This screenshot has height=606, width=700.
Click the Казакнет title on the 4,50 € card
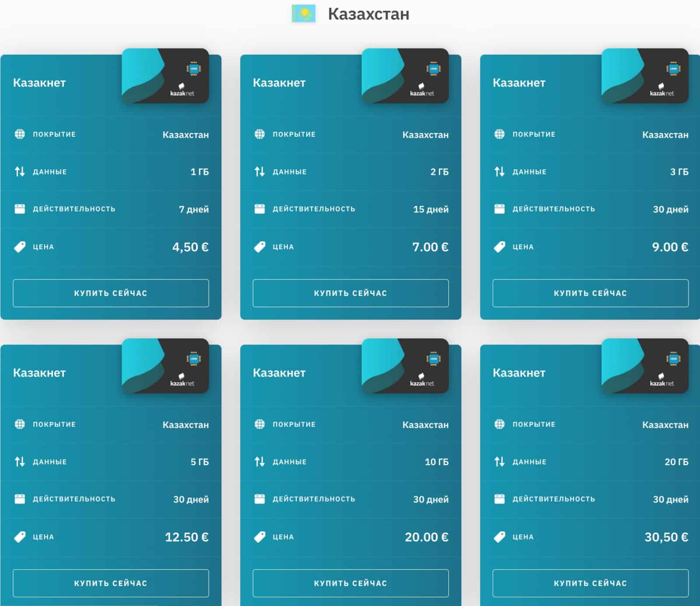pos(39,83)
